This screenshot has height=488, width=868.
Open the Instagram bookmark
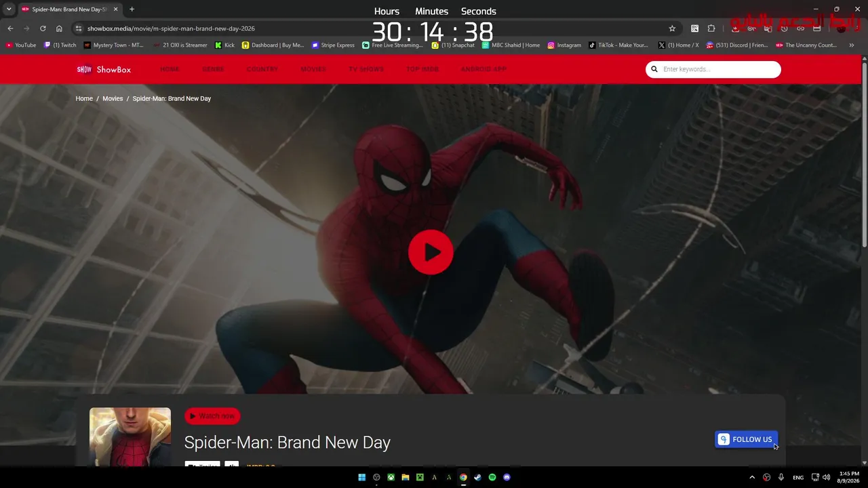pyautogui.click(x=564, y=45)
